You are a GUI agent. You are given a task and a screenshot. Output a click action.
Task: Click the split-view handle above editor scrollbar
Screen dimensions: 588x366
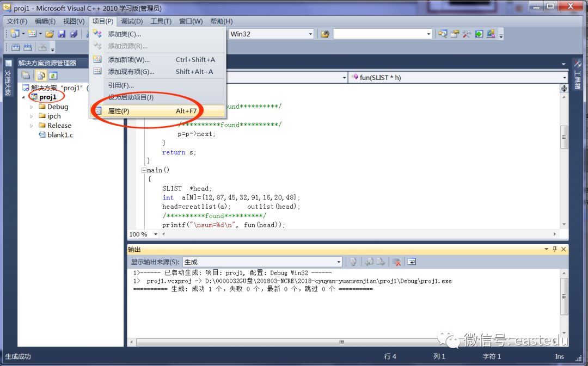click(564, 89)
